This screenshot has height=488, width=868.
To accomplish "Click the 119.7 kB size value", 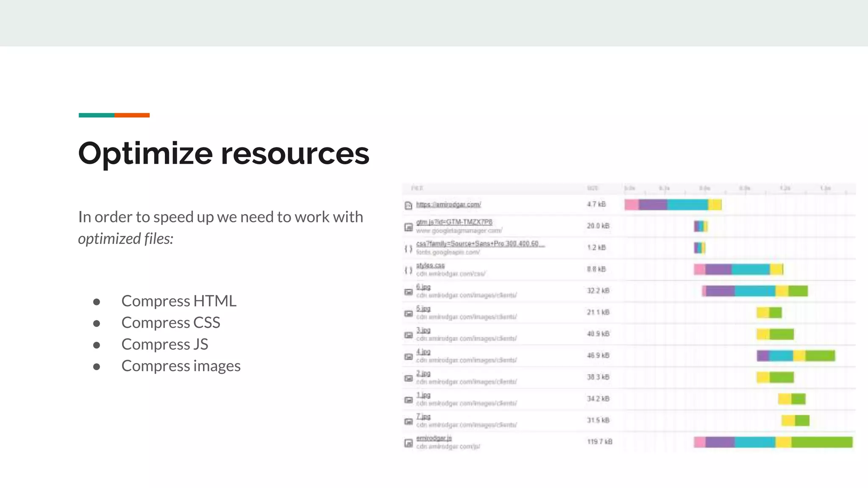I will [600, 442].
